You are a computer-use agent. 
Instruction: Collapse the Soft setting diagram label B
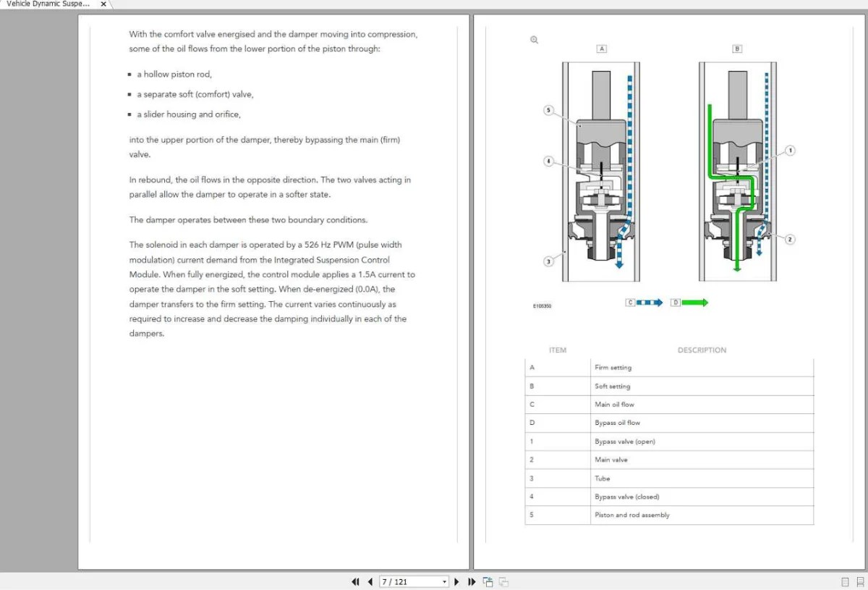(737, 49)
